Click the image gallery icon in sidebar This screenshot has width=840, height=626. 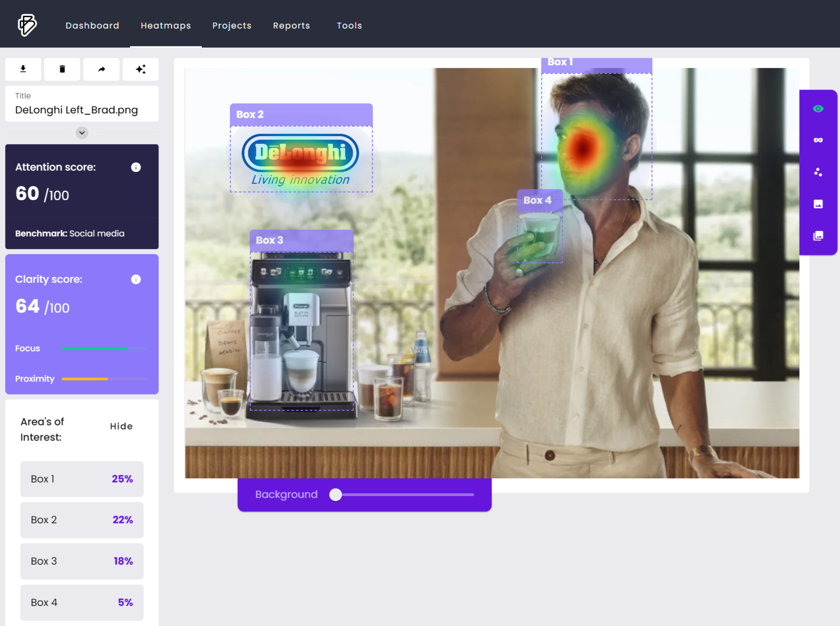[x=818, y=236]
